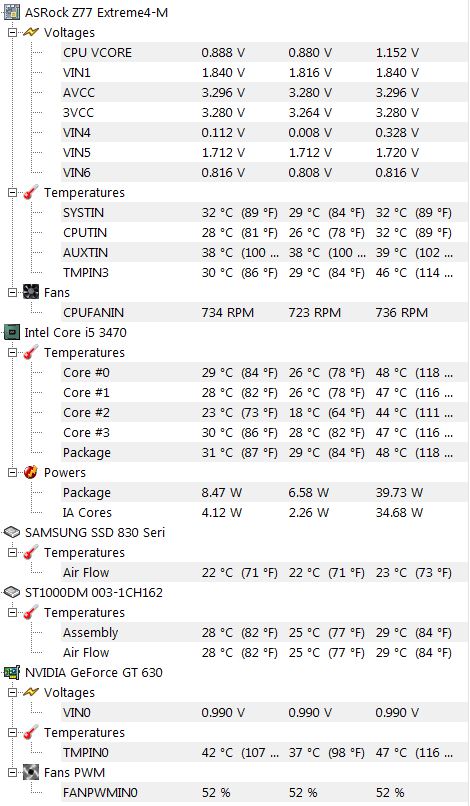
Task: Click the Powers flame icon
Action: click(31, 472)
